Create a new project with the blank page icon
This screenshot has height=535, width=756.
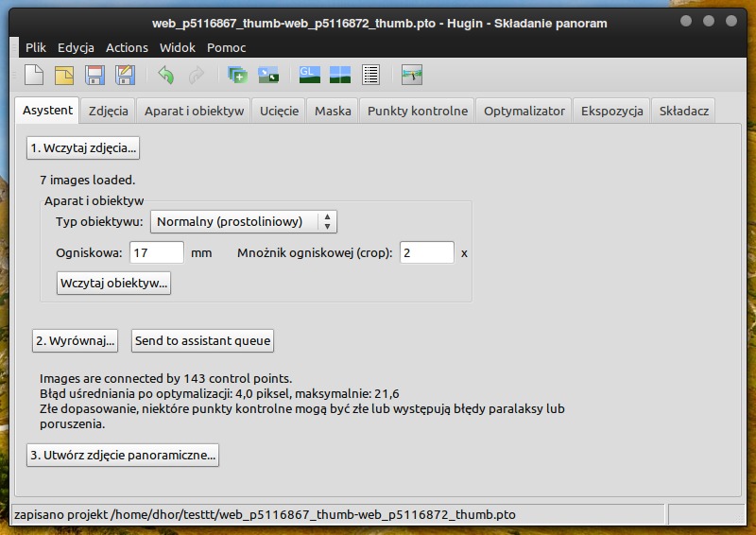coord(34,76)
